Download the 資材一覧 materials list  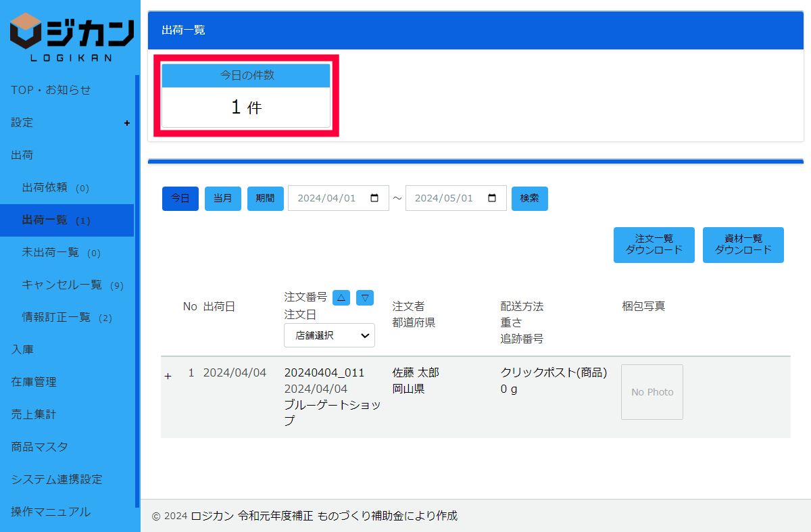(x=743, y=245)
